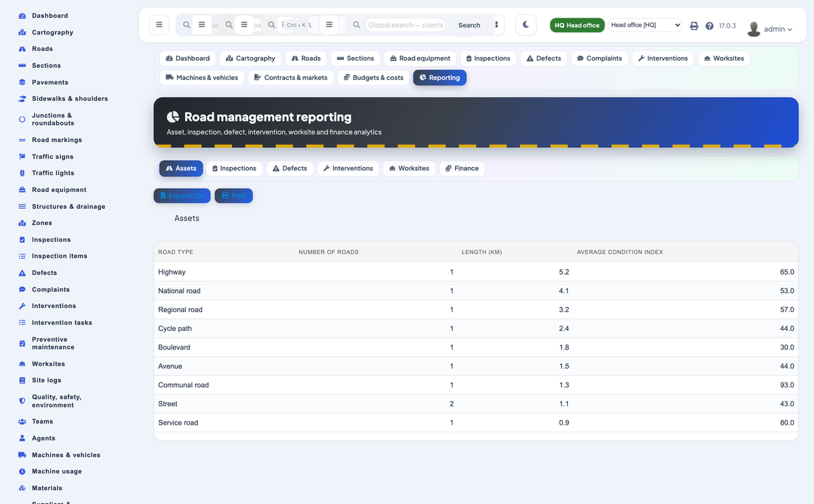
Task: Open Inspection items in the sidebar
Action: coord(60,256)
